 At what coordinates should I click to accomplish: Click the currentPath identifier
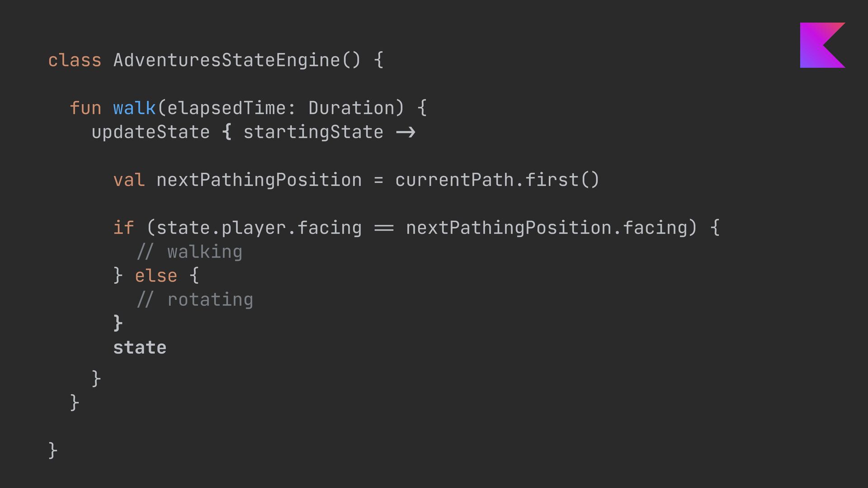click(454, 180)
